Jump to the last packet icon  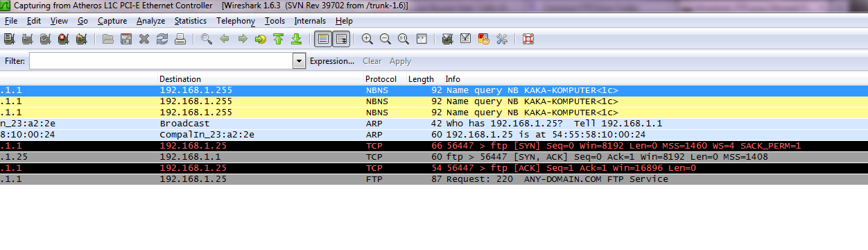click(297, 39)
